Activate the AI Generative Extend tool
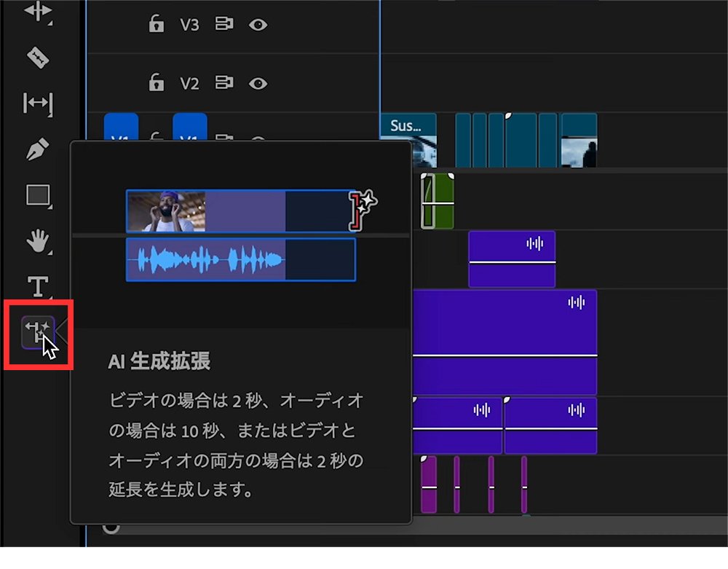 coord(38,333)
